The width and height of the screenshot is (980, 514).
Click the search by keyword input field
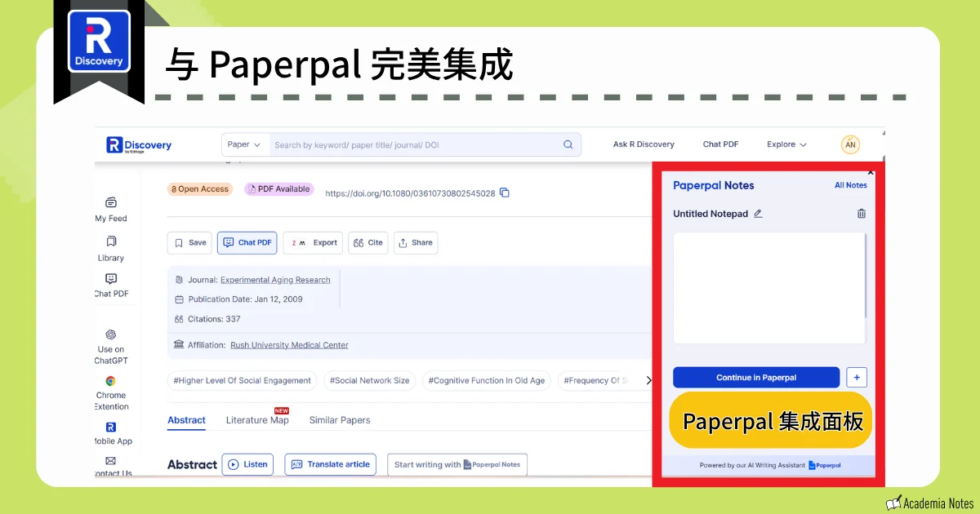(x=415, y=144)
